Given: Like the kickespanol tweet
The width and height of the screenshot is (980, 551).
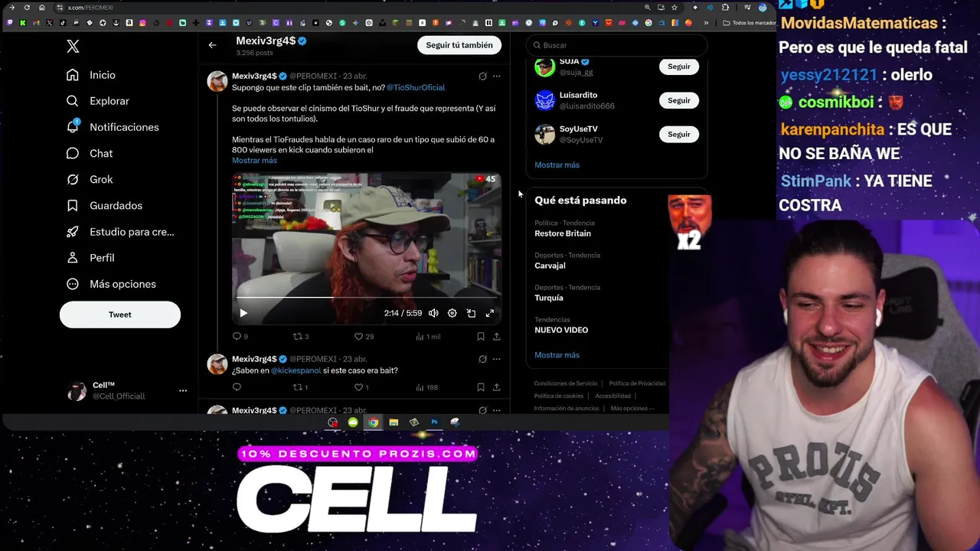Looking at the screenshot, I should click(358, 387).
